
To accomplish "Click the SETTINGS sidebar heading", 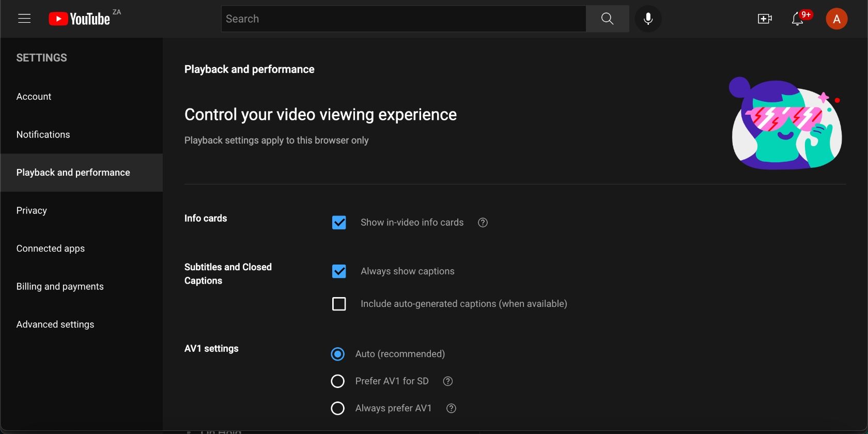I will click(x=41, y=58).
